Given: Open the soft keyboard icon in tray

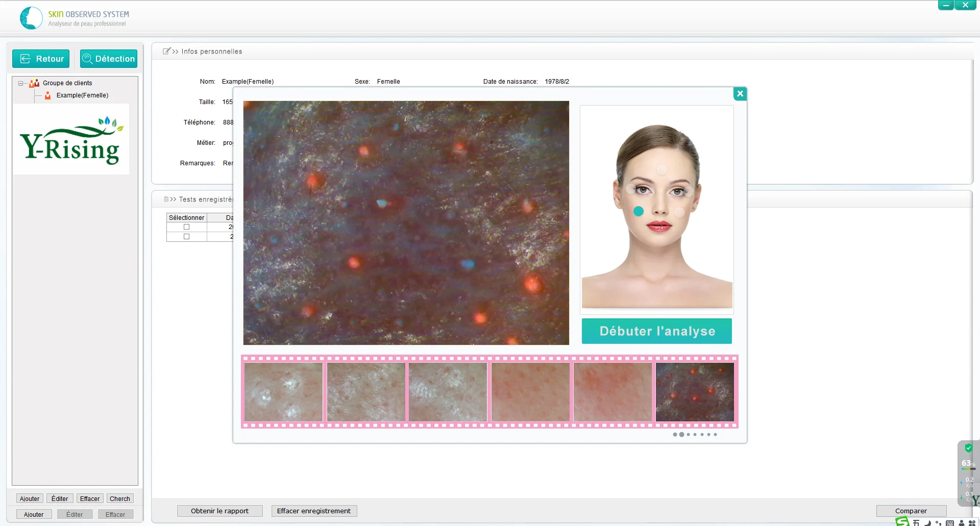Looking at the screenshot, I should pos(950,523).
